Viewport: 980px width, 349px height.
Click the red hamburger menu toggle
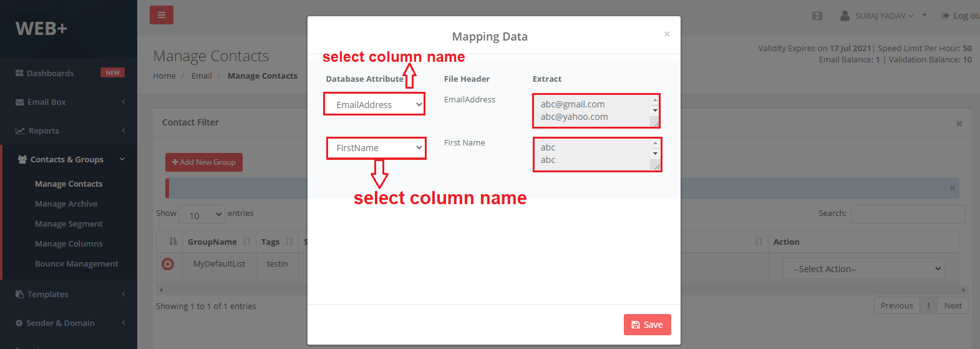[161, 15]
